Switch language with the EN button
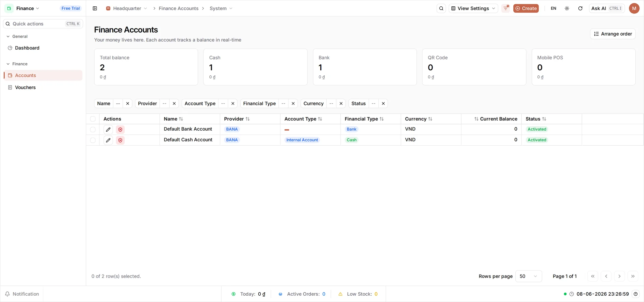 [554, 8]
